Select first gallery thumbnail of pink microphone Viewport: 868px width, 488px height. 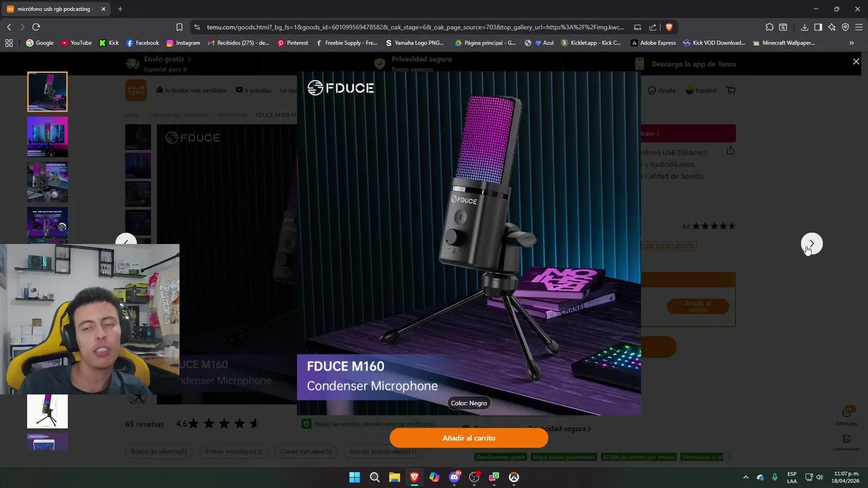47,91
